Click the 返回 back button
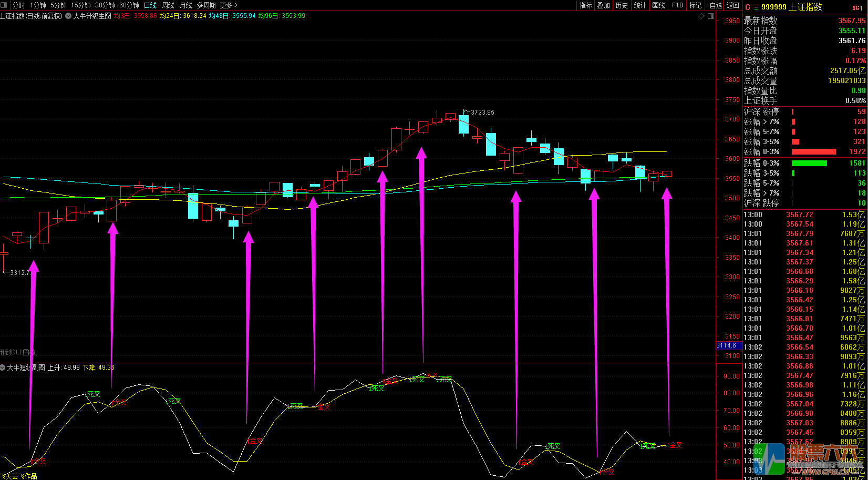 [x=732, y=5]
